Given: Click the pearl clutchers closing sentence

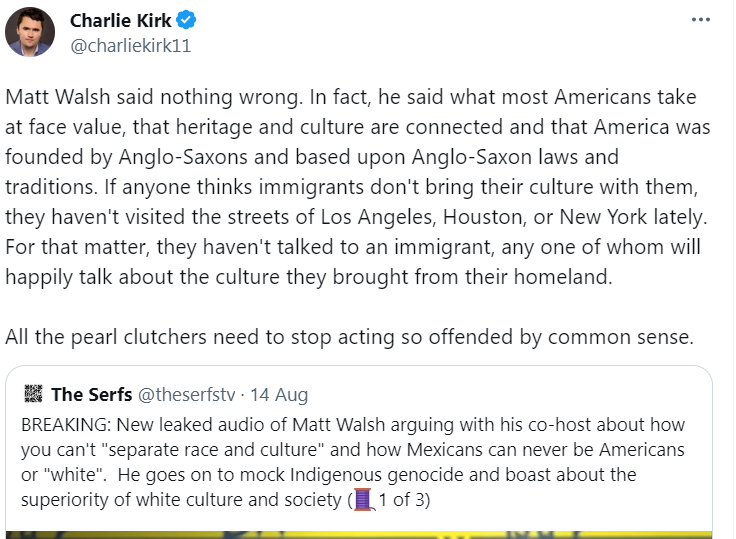Looking at the screenshot, I should (x=349, y=337).
